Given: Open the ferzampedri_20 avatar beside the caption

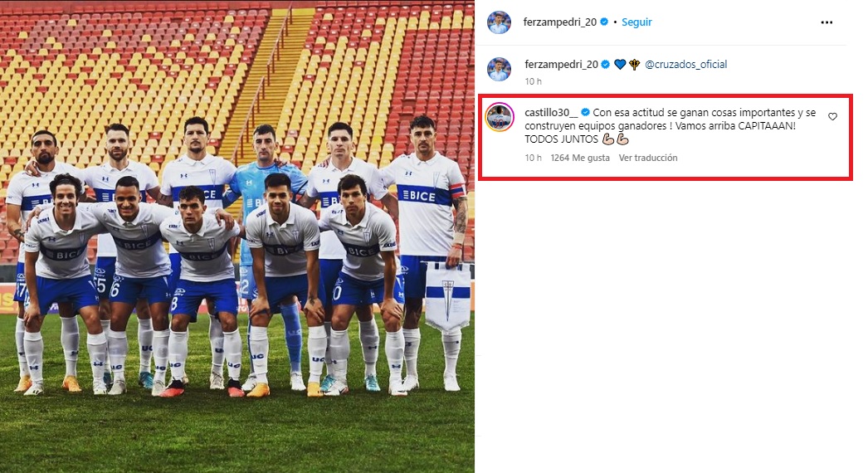Looking at the screenshot, I should [499, 69].
